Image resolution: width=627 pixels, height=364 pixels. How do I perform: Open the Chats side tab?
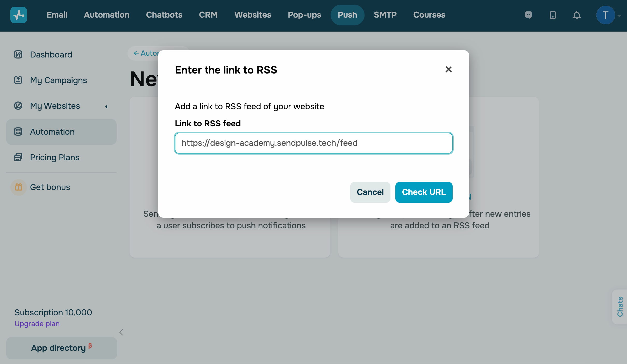[620, 307]
